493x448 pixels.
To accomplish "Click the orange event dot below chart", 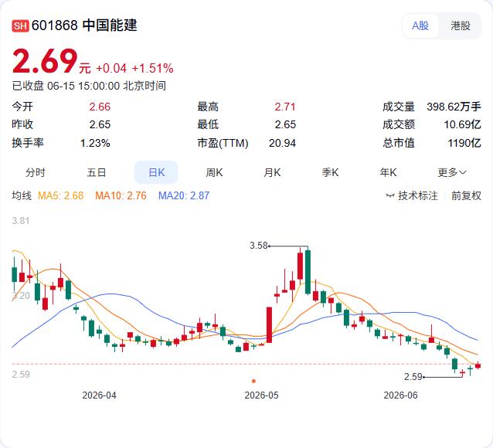I will (x=253, y=381).
